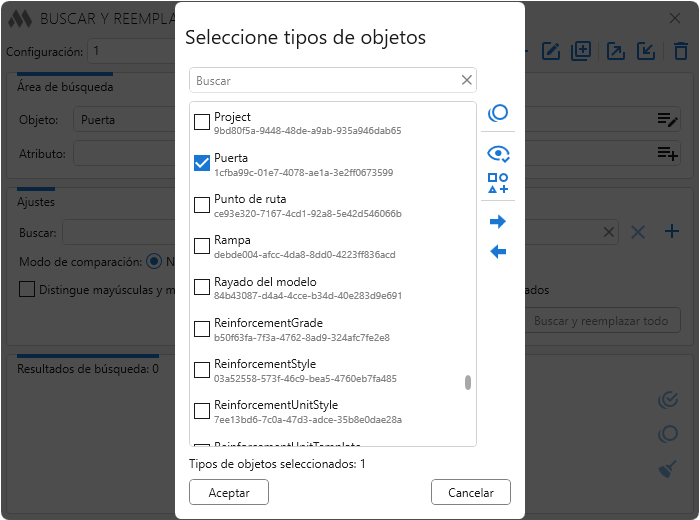Screen dimensions: 700x520
Task: Enable the Rampa checkbox
Action: click(x=202, y=246)
